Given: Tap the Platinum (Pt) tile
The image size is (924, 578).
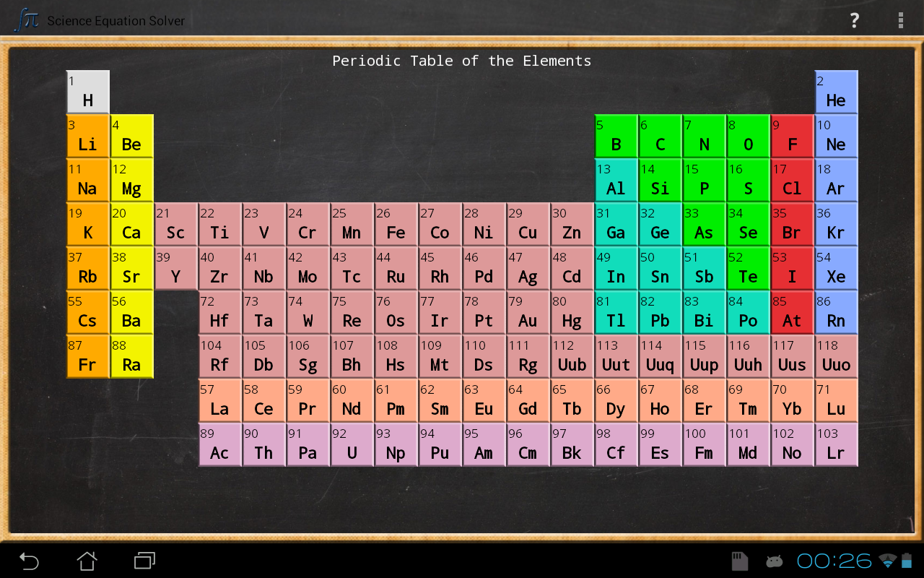Looking at the screenshot, I should pyautogui.click(x=484, y=312).
